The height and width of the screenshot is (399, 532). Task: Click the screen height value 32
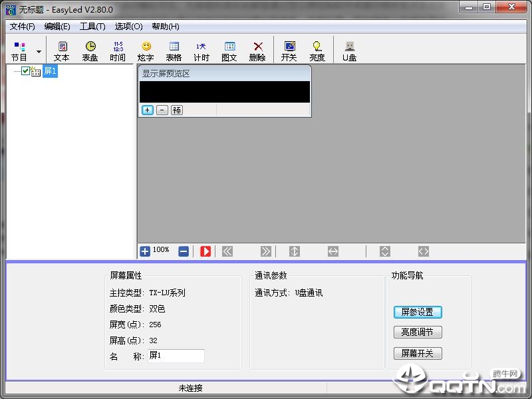point(154,340)
